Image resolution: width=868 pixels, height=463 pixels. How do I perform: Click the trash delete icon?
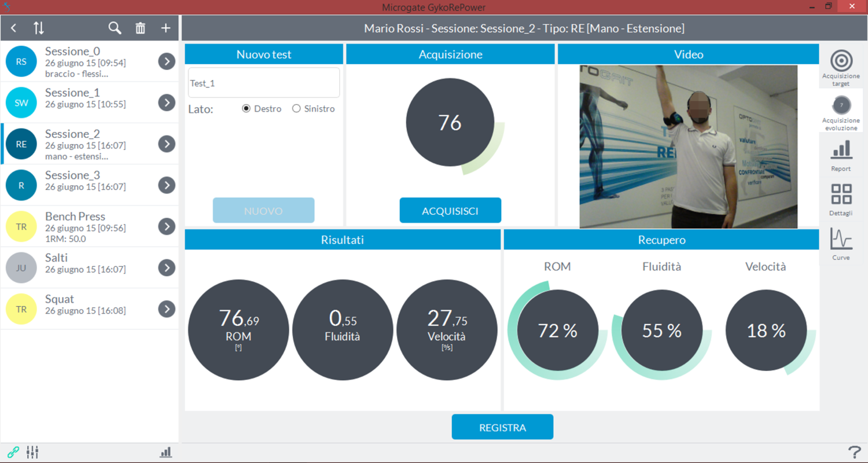(141, 28)
